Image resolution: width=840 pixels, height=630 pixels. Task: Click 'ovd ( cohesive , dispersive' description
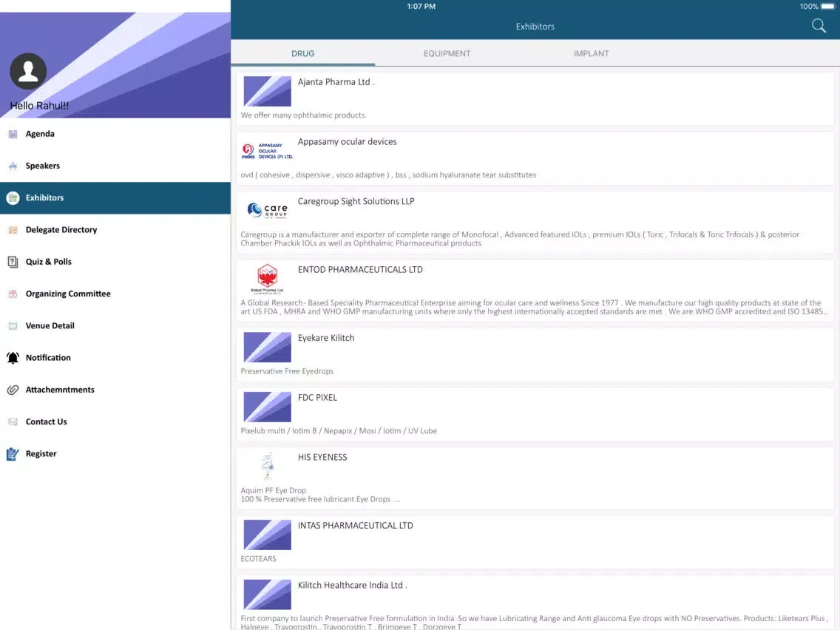[388, 175]
